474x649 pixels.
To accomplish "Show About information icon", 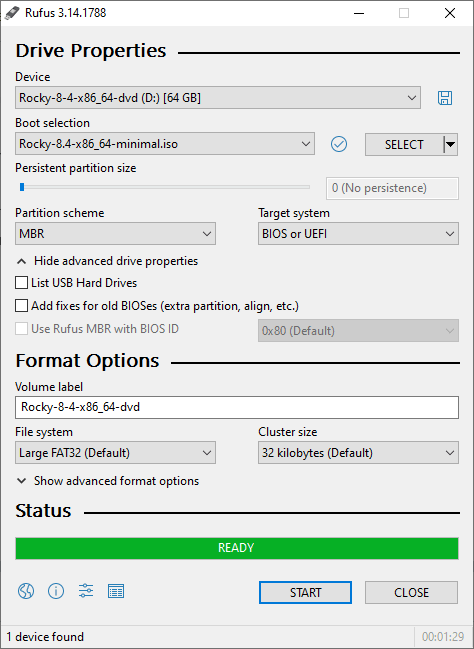I will (56, 591).
